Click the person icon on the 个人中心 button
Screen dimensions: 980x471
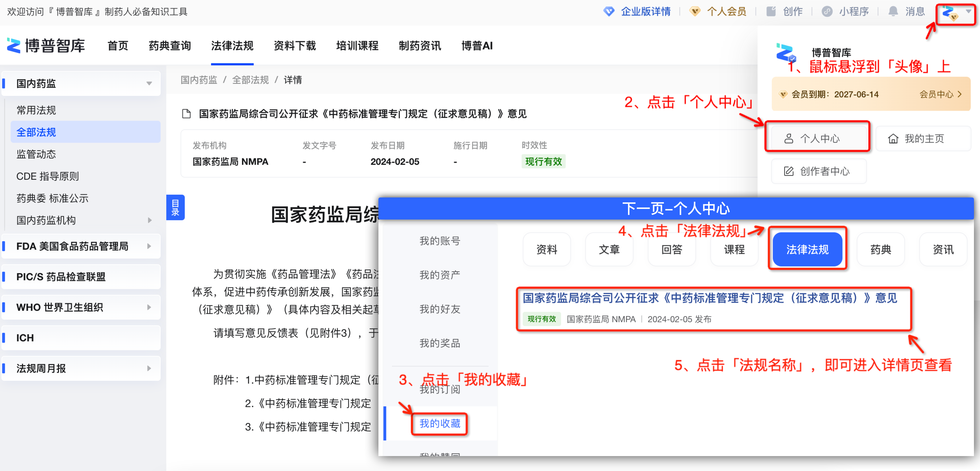click(x=789, y=139)
